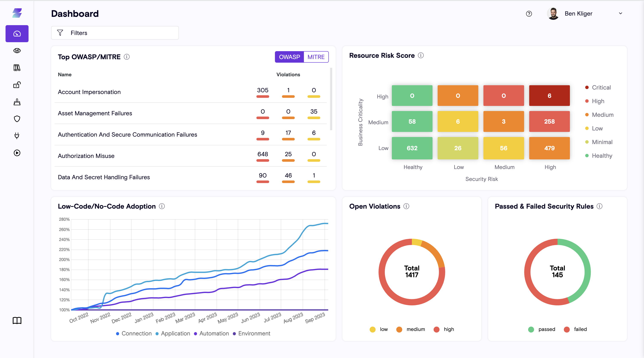Click the unlocked padlock icon in sidebar
This screenshot has width=644, height=358.
(17, 85)
